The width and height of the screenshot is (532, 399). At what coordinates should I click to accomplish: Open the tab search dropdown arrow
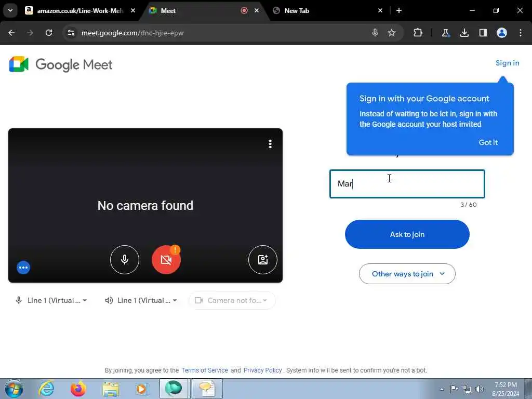coord(10,10)
